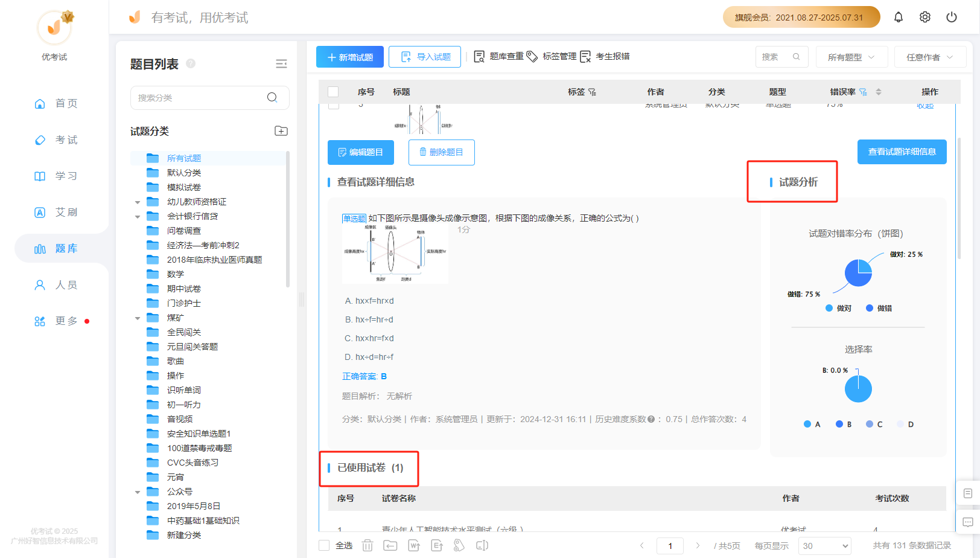The image size is (980, 558).
Task: Open 更多 in sidebar
Action: [x=56, y=321]
